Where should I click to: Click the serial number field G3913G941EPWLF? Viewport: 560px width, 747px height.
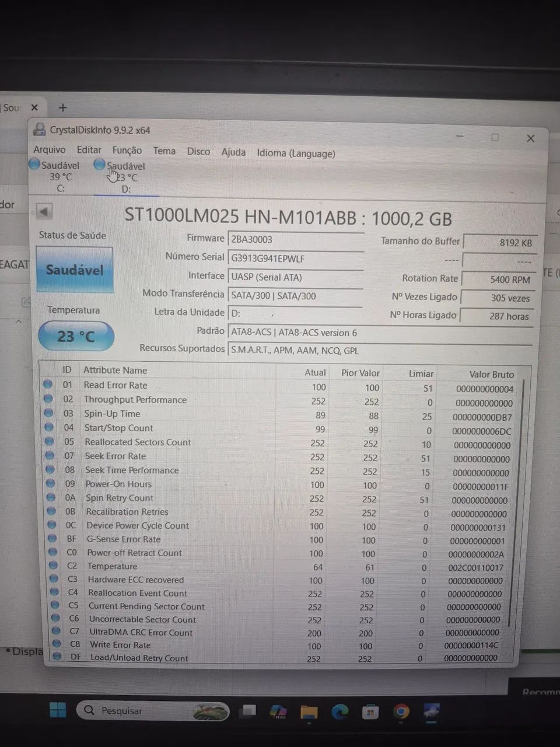click(296, 259)
